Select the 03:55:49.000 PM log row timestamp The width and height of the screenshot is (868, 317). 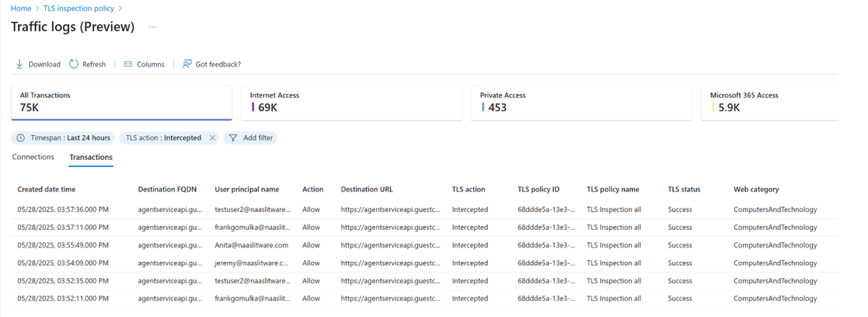tap(63, 245)
